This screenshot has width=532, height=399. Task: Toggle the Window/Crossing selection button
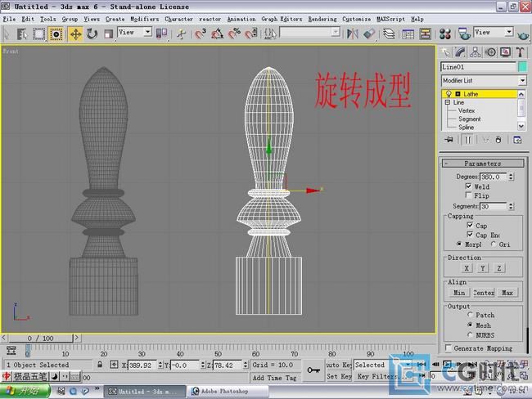56,34
